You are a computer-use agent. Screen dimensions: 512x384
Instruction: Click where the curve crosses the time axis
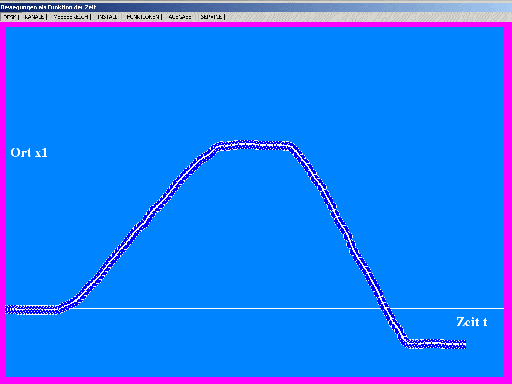(x=386, y=309)
